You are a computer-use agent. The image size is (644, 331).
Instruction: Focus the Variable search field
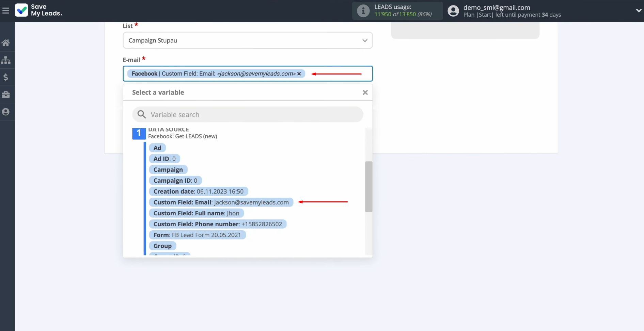click(x=248, y=115)
